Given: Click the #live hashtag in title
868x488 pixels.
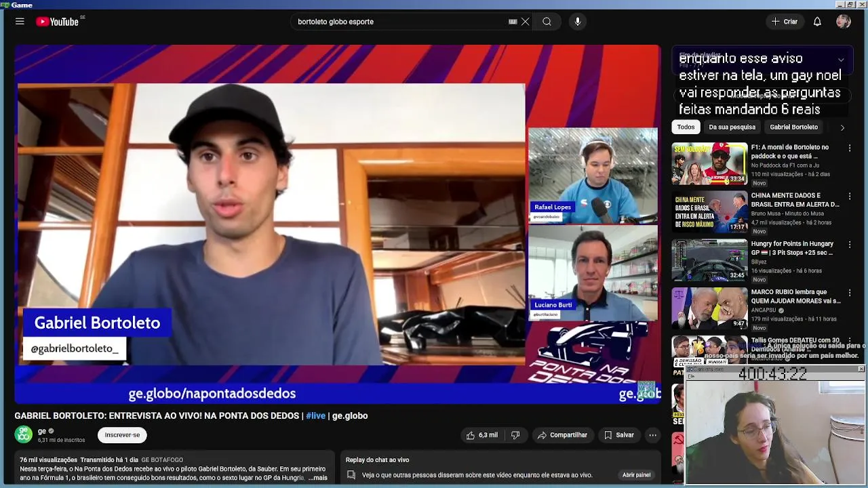Looking at the screenshot, I should pos(315,415).
